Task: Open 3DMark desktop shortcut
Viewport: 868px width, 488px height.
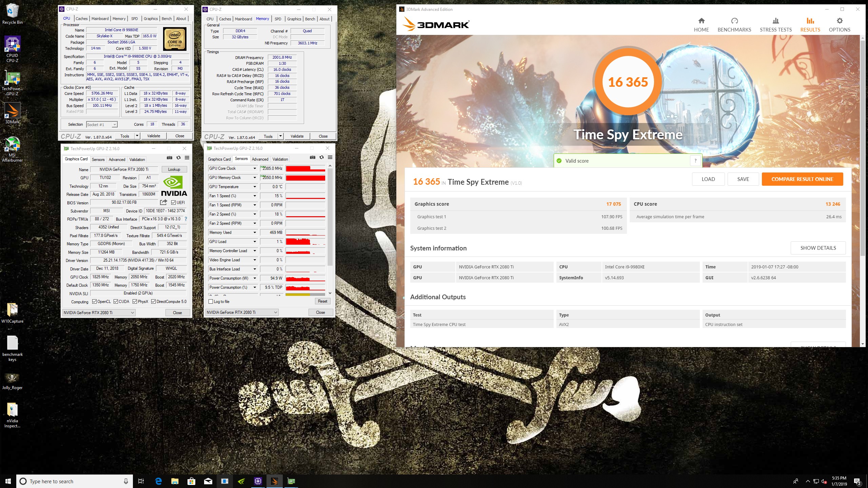Action: pos(12,113)
